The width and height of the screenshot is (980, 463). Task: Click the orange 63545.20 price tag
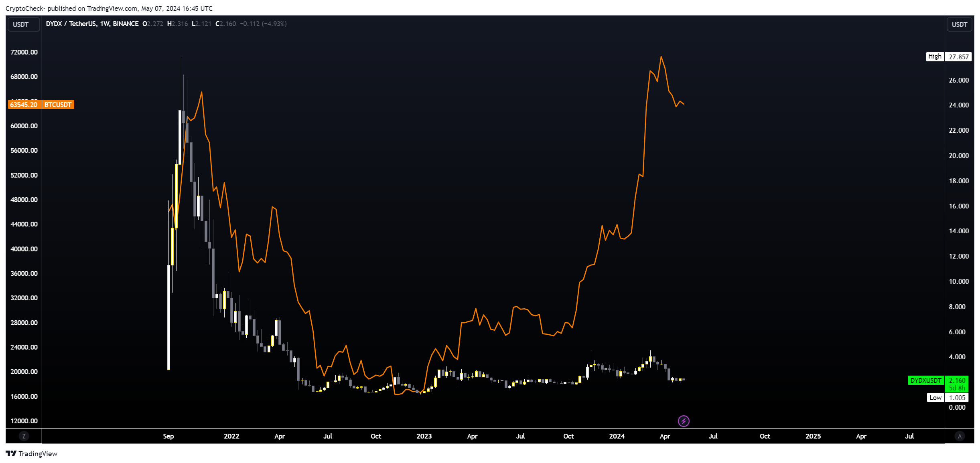click(x=24, y=105)
